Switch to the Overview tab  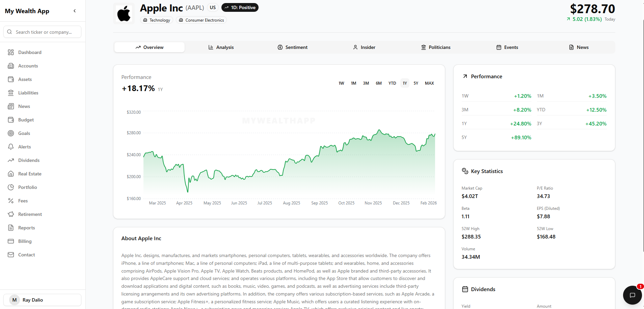click(x=150, y=47)
